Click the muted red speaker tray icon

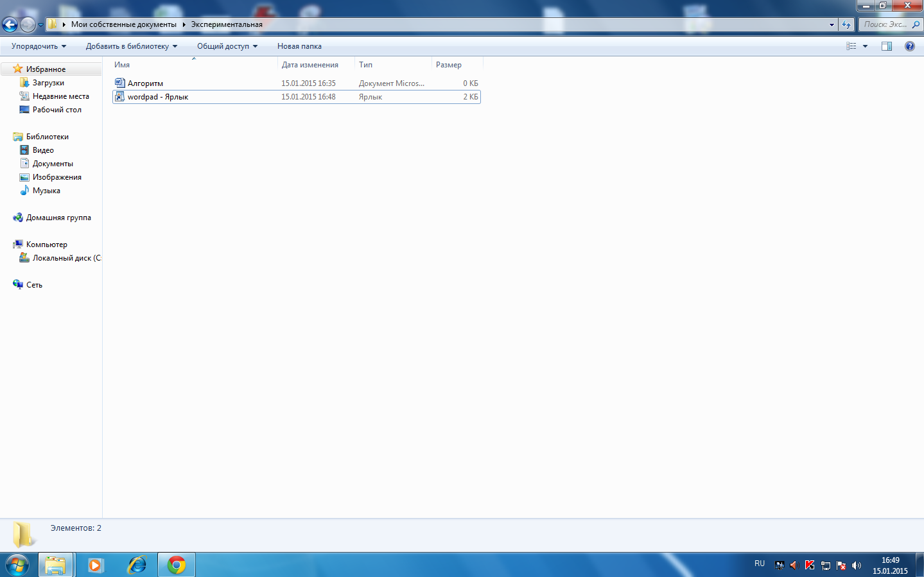click(x=794, y=565)
